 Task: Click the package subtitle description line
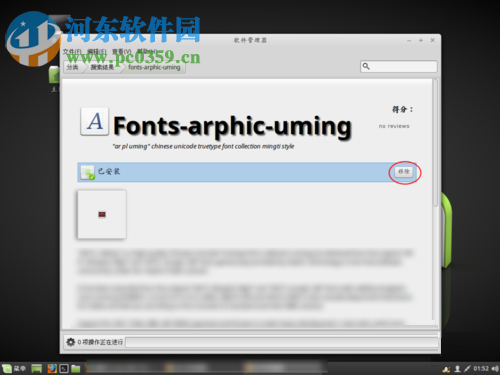coord(203,146)
